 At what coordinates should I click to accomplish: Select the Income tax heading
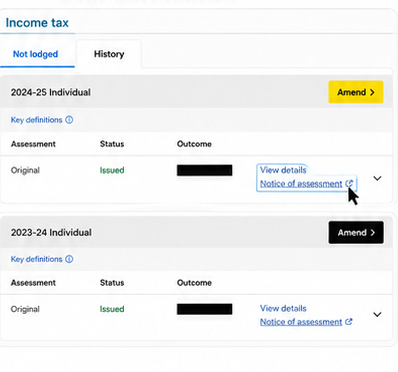[x=37, y=23]
